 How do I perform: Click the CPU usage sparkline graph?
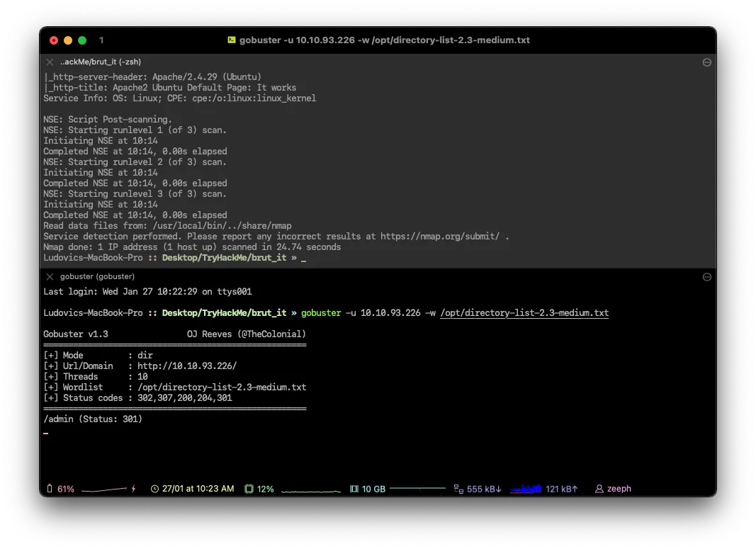click(x=311, y=489)
